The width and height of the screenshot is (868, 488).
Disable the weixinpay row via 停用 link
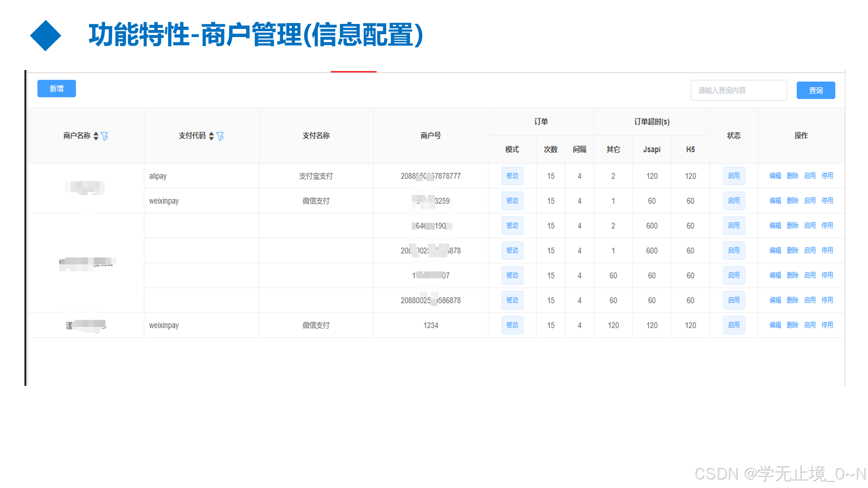[827, 201]
